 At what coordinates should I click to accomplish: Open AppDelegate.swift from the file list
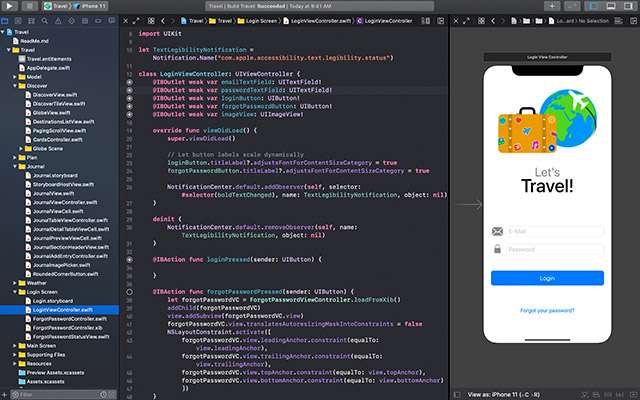click(x=46, y=67)
